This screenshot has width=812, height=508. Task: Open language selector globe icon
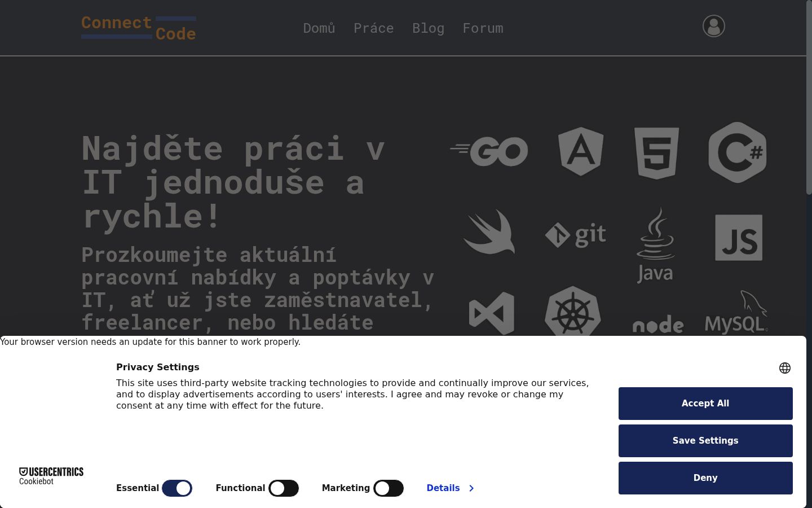(x=785, y=368)
